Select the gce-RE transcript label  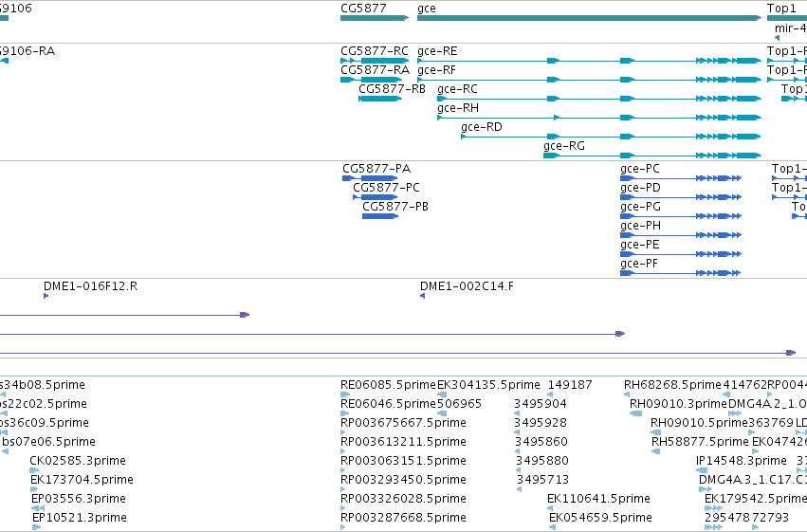(x=437, y=51)
